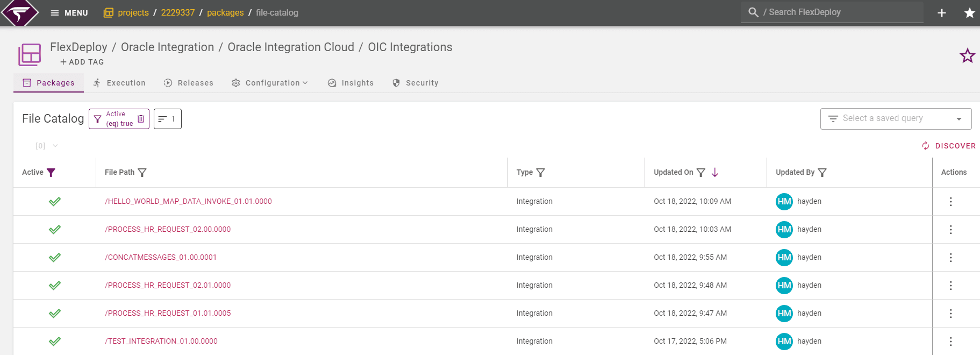Click the Type column filter icon
The width and height of the screenshot is (980, 355).
point(541,173)
